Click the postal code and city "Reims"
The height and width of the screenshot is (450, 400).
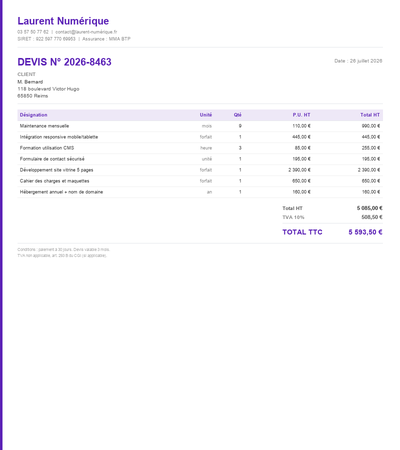[33, 96]
